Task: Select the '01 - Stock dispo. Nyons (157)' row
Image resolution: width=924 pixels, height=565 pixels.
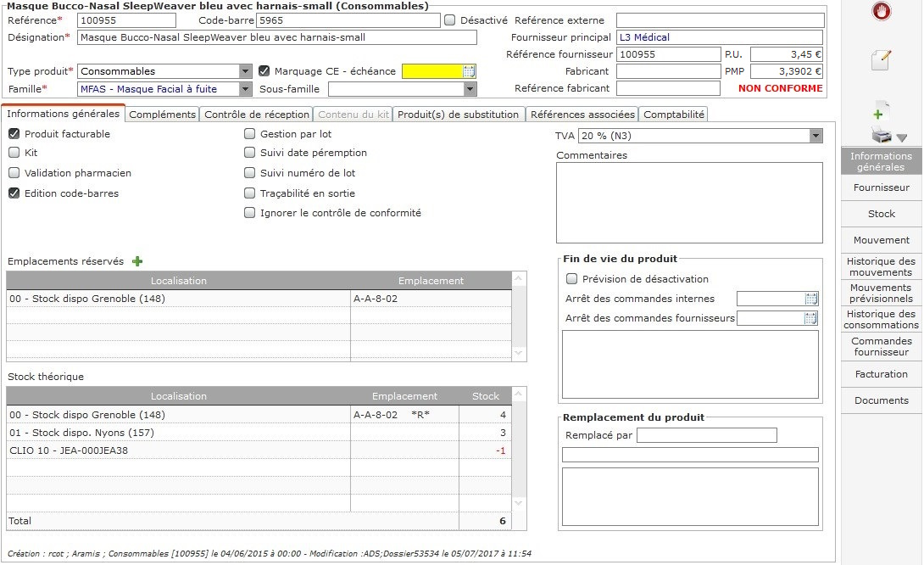Action: (259, 433)
